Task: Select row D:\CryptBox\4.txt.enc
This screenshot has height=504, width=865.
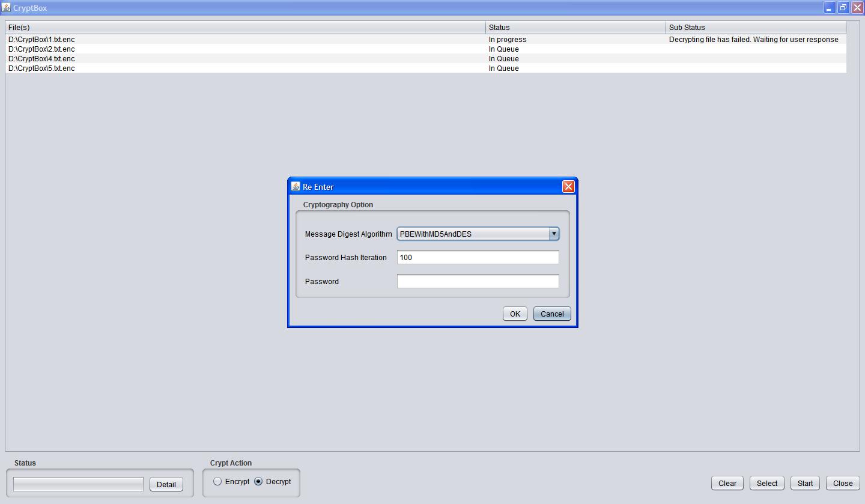Action: pos(426,58)
